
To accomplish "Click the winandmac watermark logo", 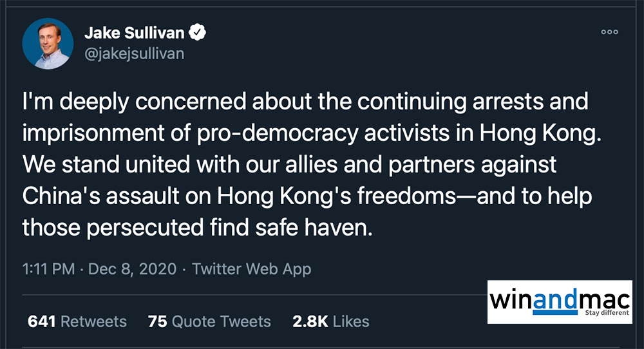I will [559, 301].
